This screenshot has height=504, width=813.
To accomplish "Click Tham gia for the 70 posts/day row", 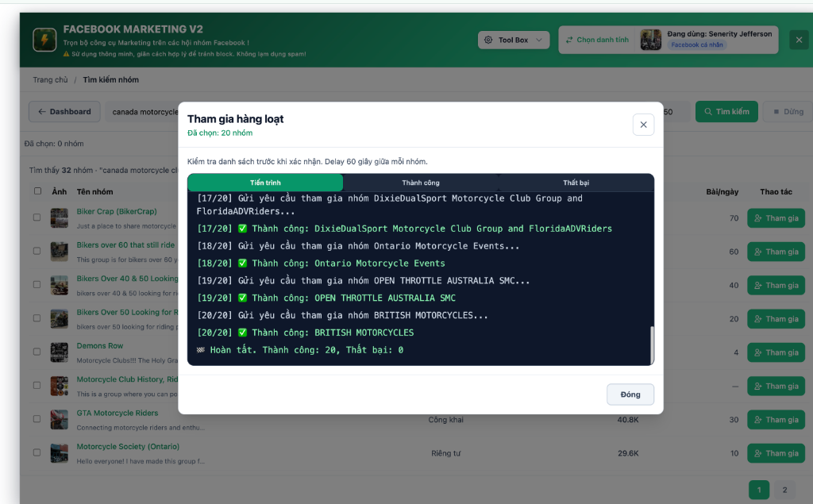I will [x=776, y=218].
